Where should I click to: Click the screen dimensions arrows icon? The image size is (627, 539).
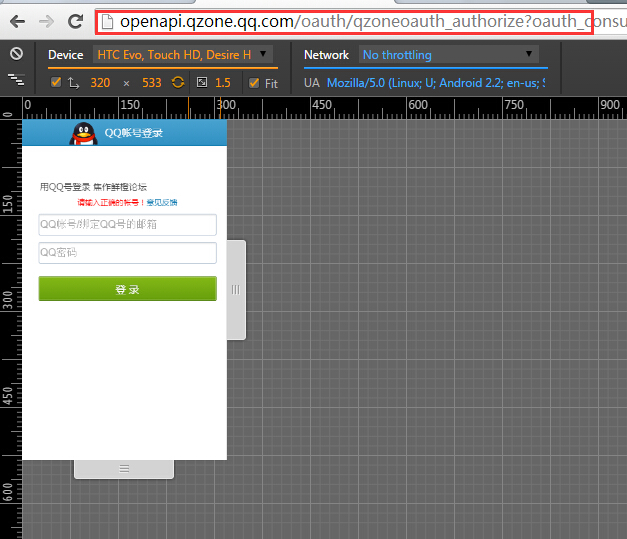(74, 83)
